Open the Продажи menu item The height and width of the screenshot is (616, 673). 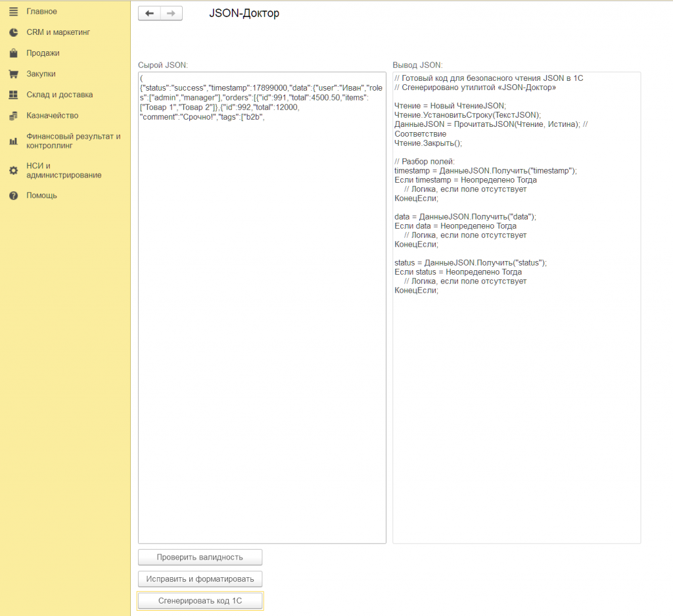43,53
